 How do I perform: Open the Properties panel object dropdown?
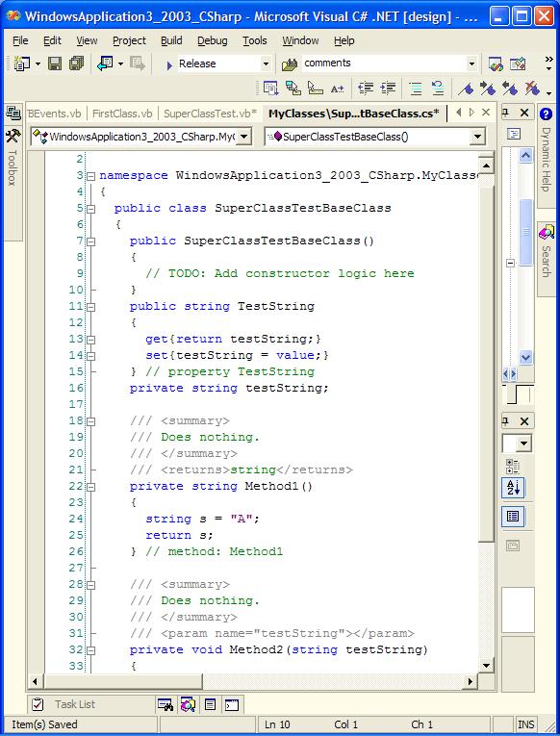click(524, 443)
